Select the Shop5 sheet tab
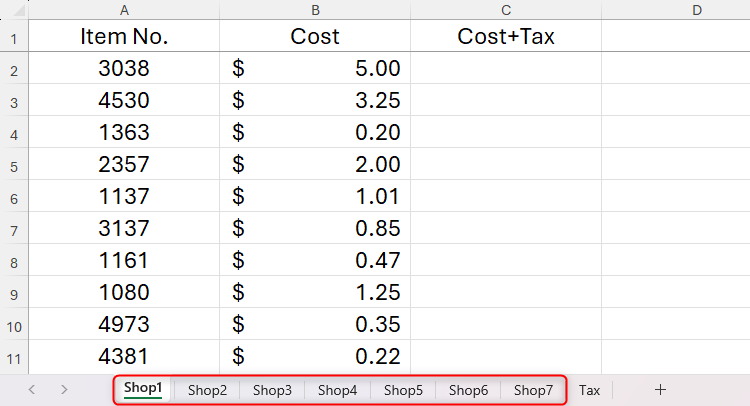This screenshot has width=750, height=406. (x=403, y=390)
